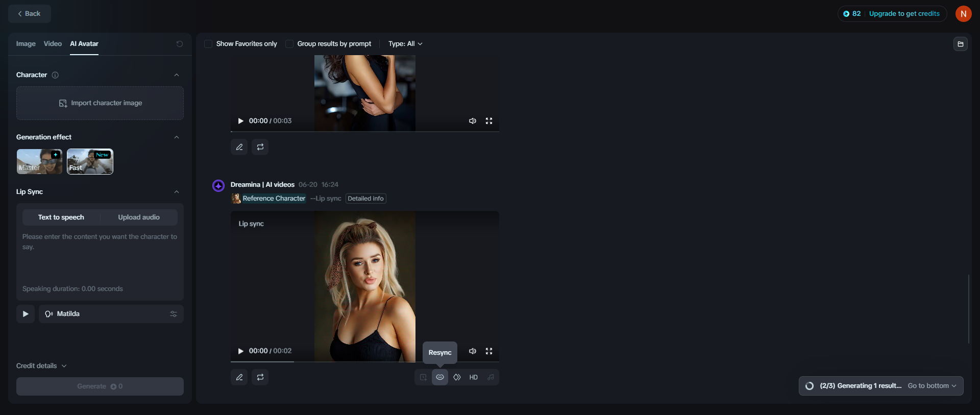Click the "Speaking duration: 0.00 seconds" text

tap(72, 289)
